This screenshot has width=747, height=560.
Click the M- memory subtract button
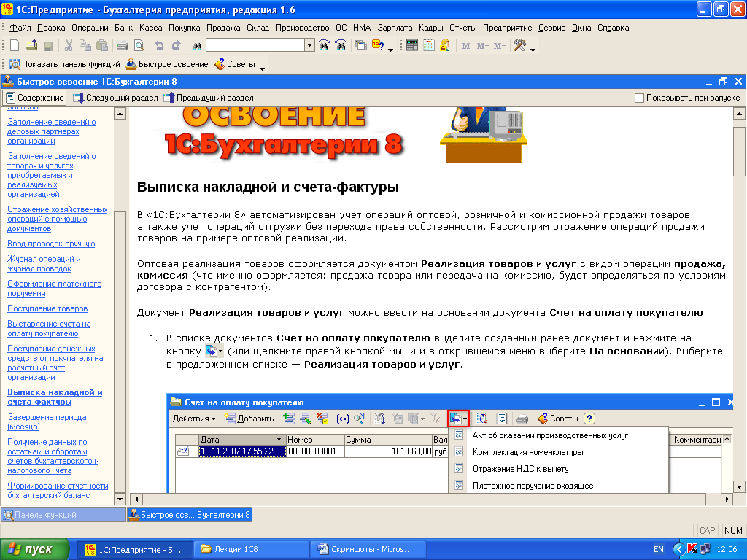tap(499, 46)
